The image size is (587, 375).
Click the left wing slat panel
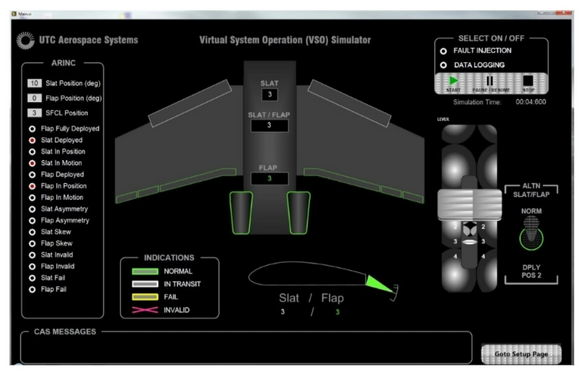pyautogui.click(x=190, y=103)
